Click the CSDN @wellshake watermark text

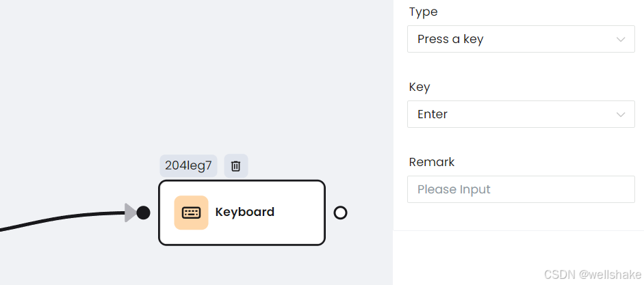(592, 274)
